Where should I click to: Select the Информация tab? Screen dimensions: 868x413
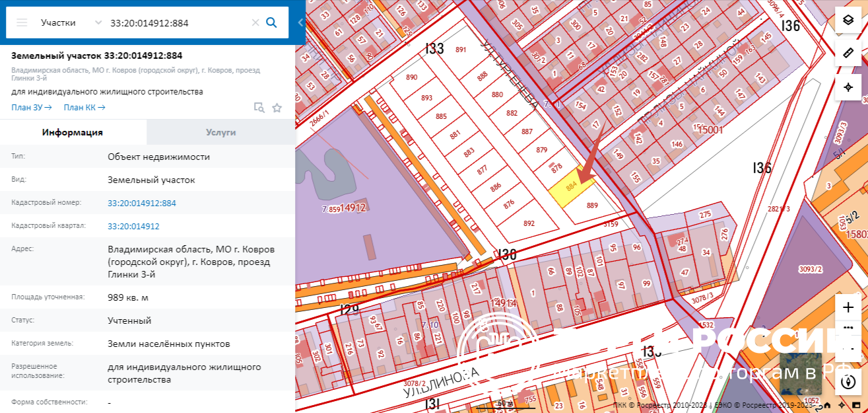[x=73, y=132]
